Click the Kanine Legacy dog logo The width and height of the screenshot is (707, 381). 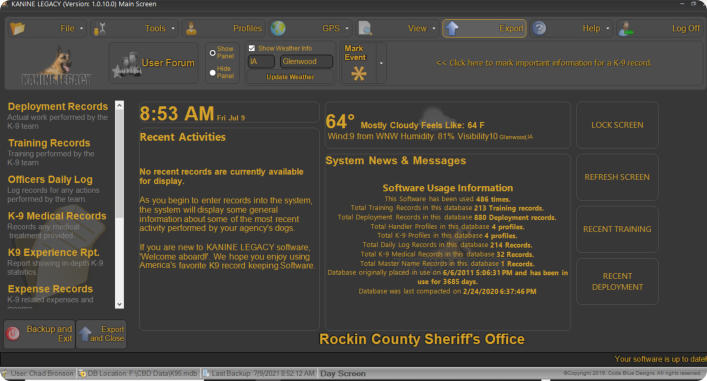coord(56,67)
